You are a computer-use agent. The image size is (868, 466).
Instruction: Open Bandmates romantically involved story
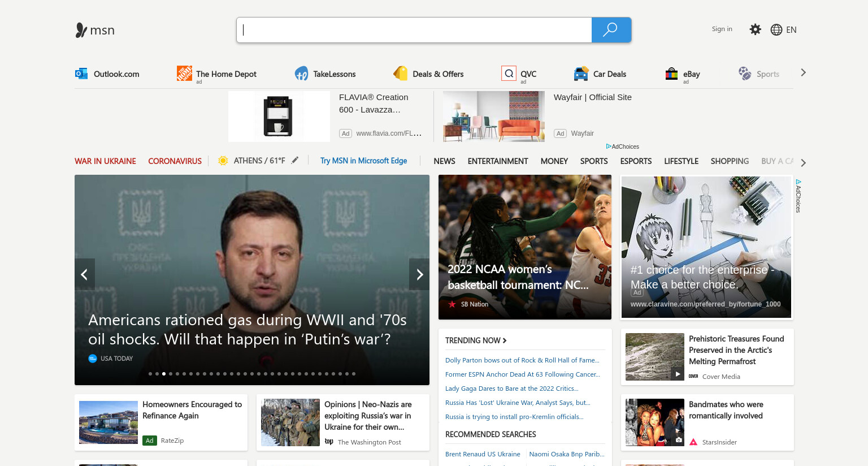tap(708, 422)
